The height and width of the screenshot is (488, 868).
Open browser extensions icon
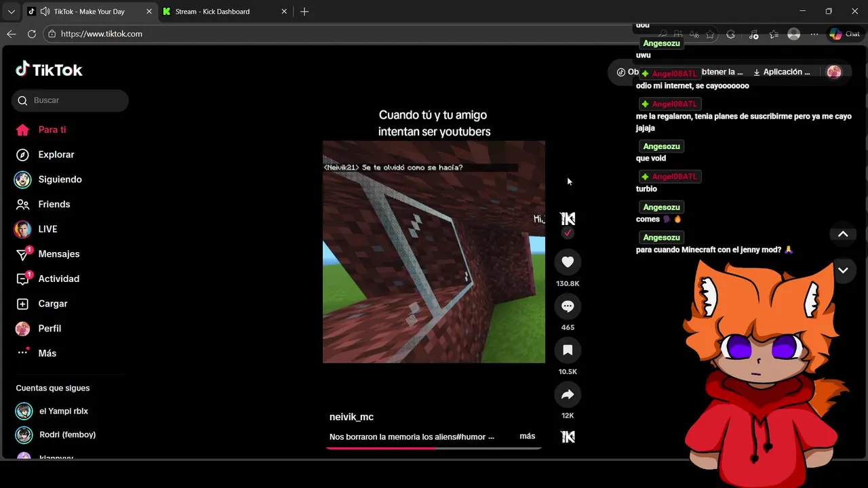point(730,34)
